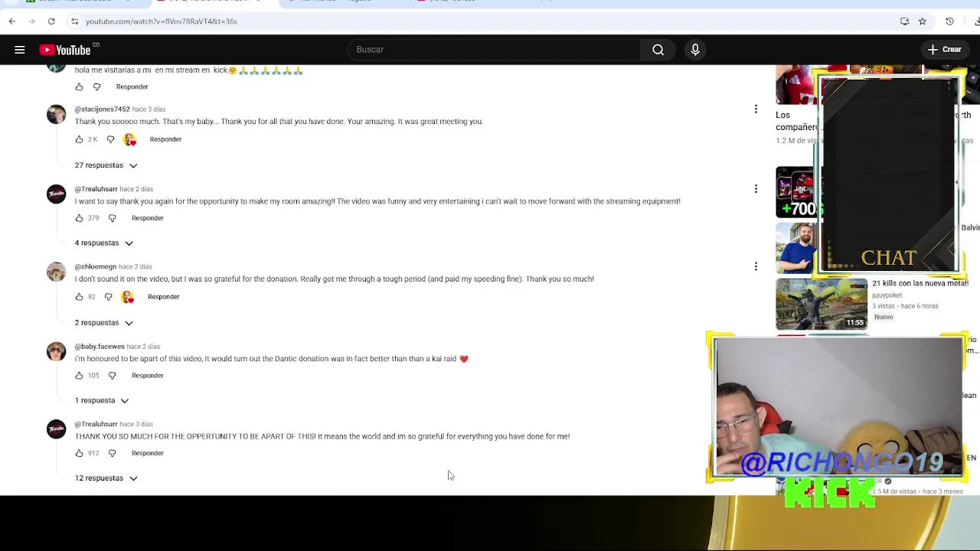Viewport: 980px width, 551px height.
Task: Bookmark this page with star icon
Action: point(923,21)
